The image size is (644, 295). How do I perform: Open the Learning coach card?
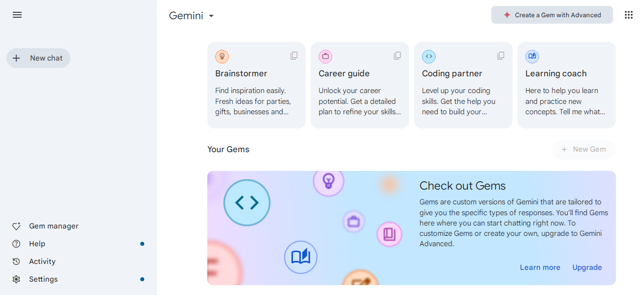(566, 85)
